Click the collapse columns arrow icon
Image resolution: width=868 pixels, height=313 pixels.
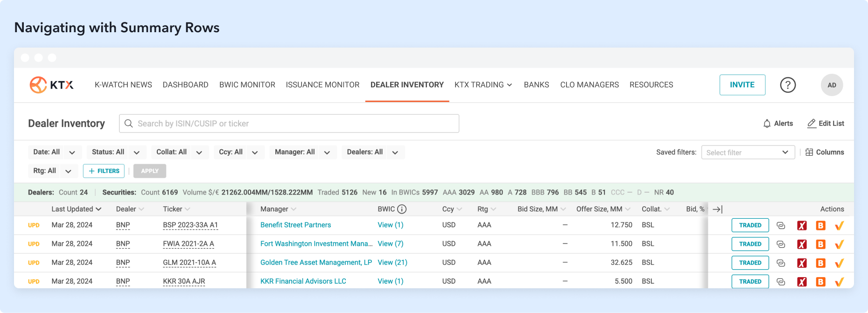pos(717,209)
